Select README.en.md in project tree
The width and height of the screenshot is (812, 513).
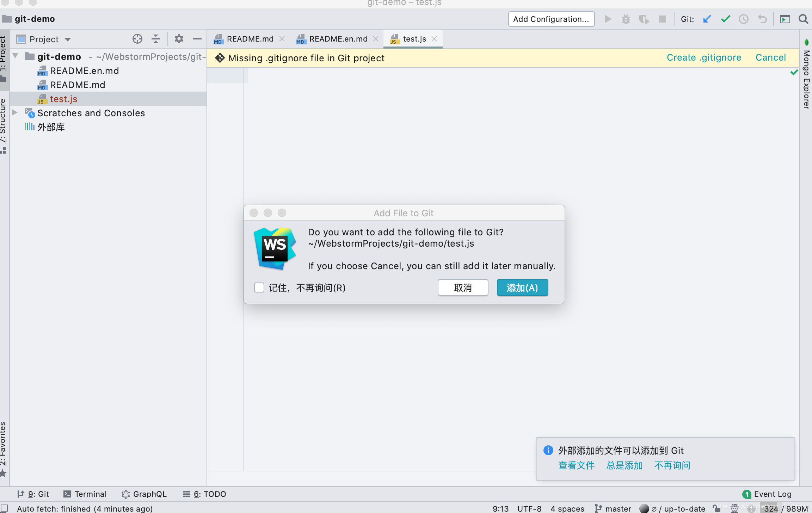point(108,71)
